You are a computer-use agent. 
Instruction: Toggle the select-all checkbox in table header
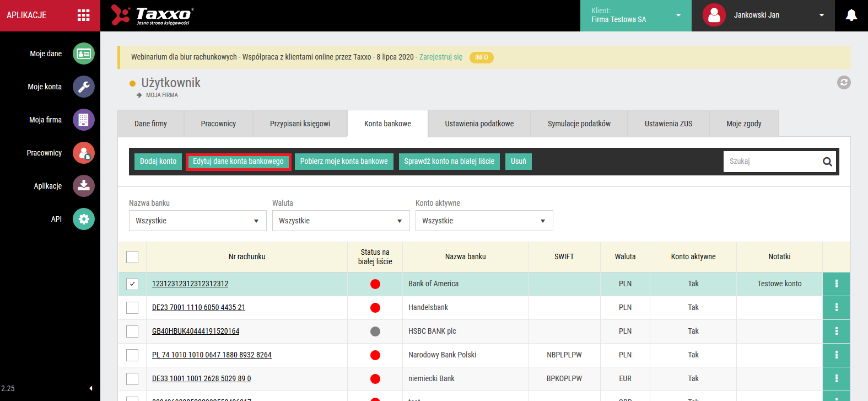132,257
